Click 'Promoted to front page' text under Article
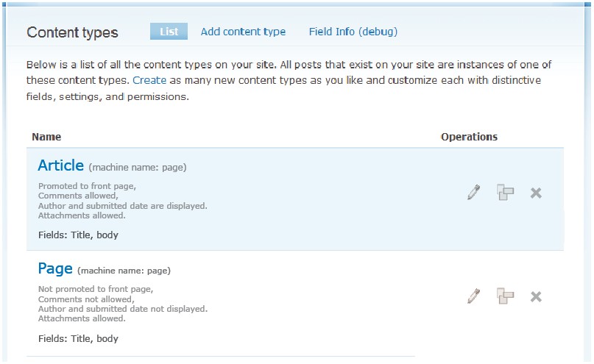This screenshot has width=594, height=364. pyautogui.click(x=87, y=186)
